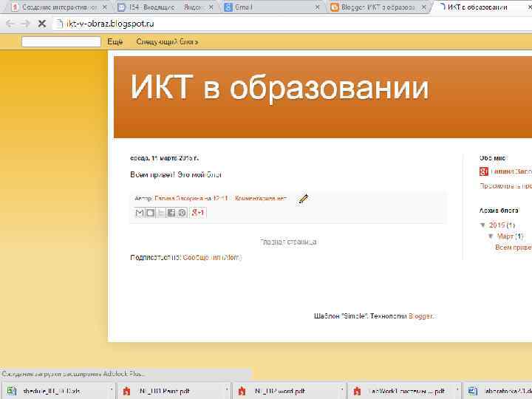This screenshot has height=399, width=532.
Task: Open the author name link in 'Обо мне'
Action: click(x=511, y=171)
